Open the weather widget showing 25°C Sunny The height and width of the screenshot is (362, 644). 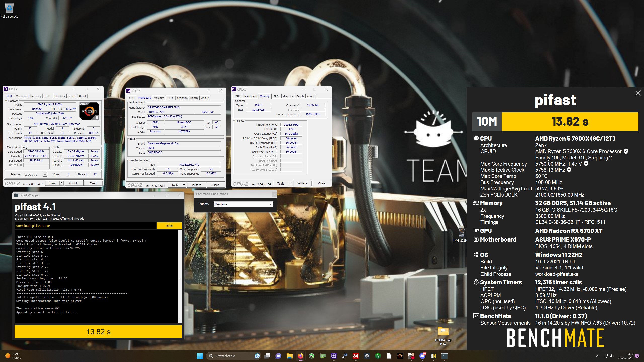14,356
